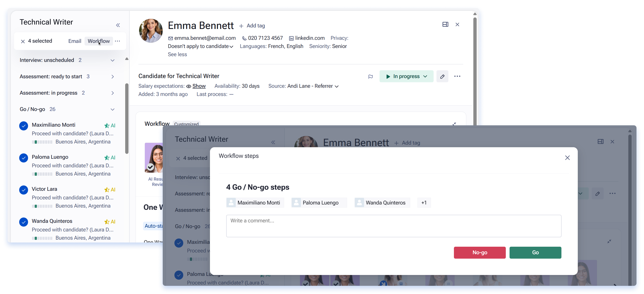Collapse the Technical Writer sidebar panel

click(x=118, y=25)
